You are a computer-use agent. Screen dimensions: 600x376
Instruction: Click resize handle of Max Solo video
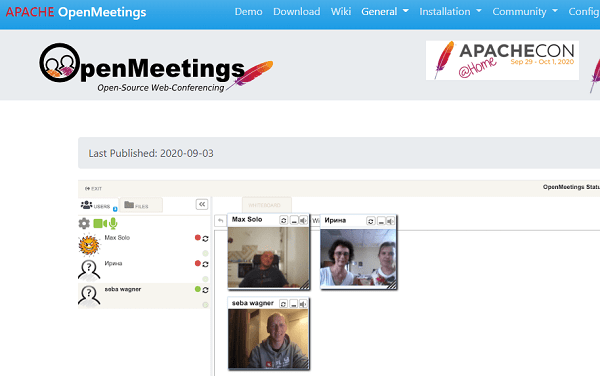(x=304, y=284)
